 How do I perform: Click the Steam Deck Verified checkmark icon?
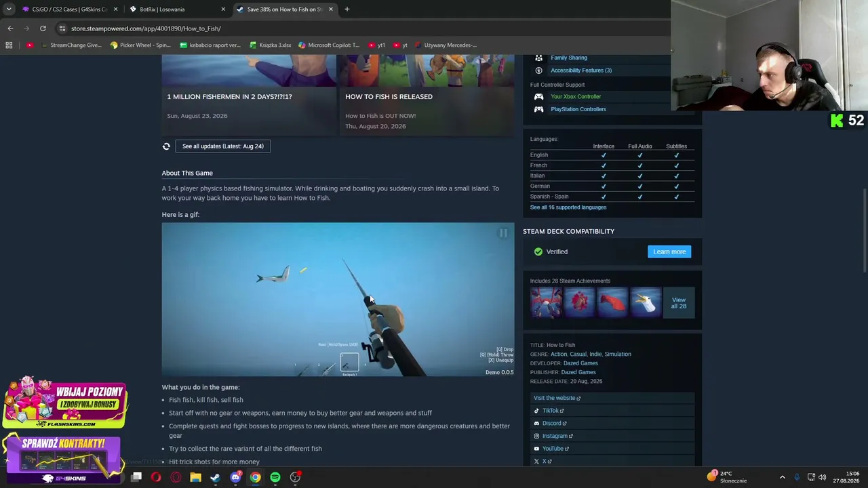click(x=538, y=252)
